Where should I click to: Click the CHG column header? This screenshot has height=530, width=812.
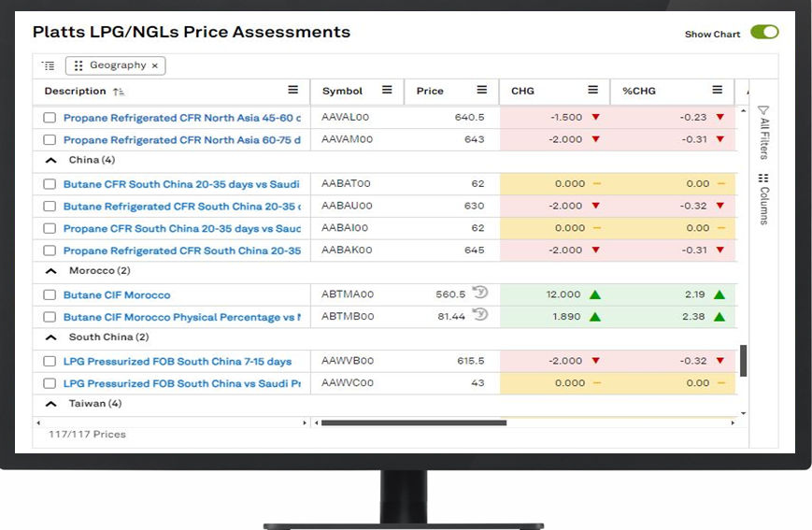click(522, 92)
